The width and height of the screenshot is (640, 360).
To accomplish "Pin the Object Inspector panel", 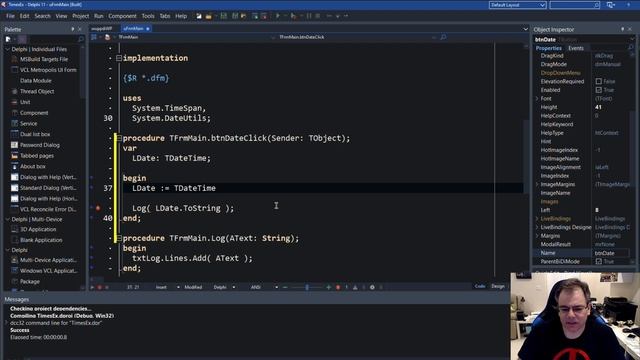I will click(622, 29).
